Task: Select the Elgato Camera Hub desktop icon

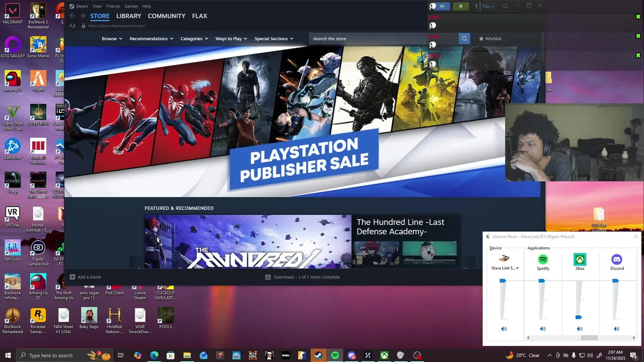Action: tap(38, 254)
